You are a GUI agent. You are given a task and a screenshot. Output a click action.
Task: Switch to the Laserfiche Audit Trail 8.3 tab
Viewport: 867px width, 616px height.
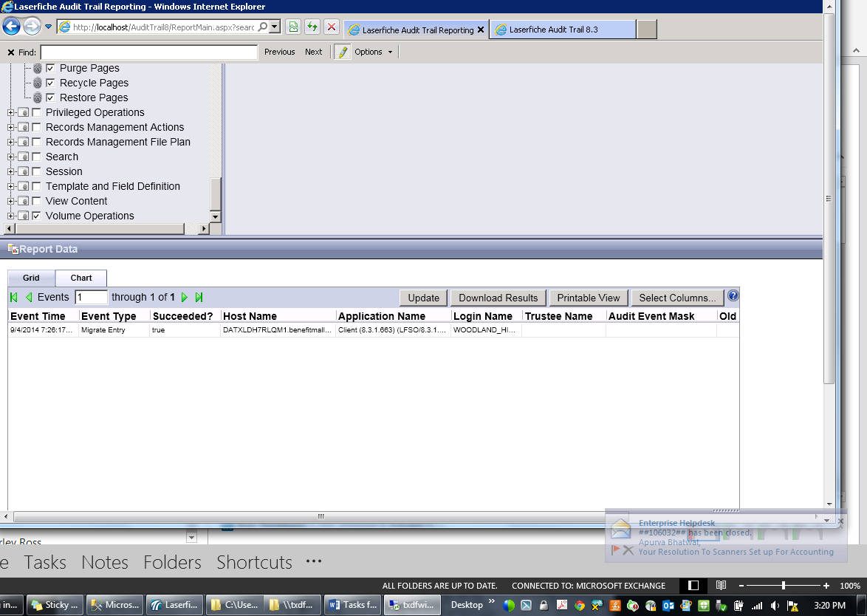(x=562, y=30)
